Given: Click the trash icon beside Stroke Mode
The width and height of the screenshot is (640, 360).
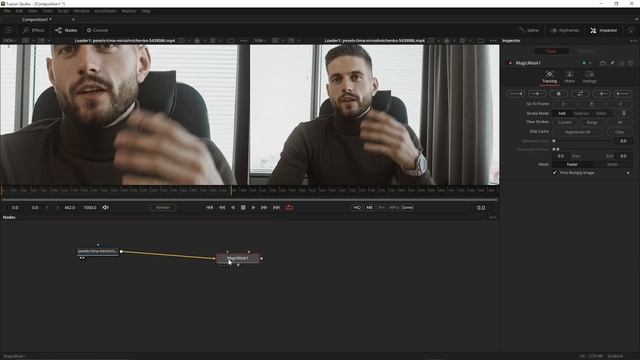Looking at the screenshot, I should click(x=623, y=113).
